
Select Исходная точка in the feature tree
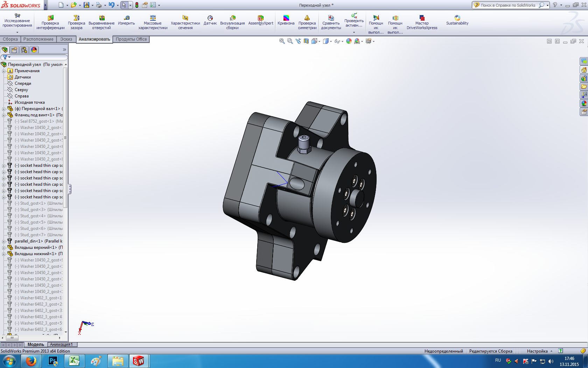tap(29, 102)
